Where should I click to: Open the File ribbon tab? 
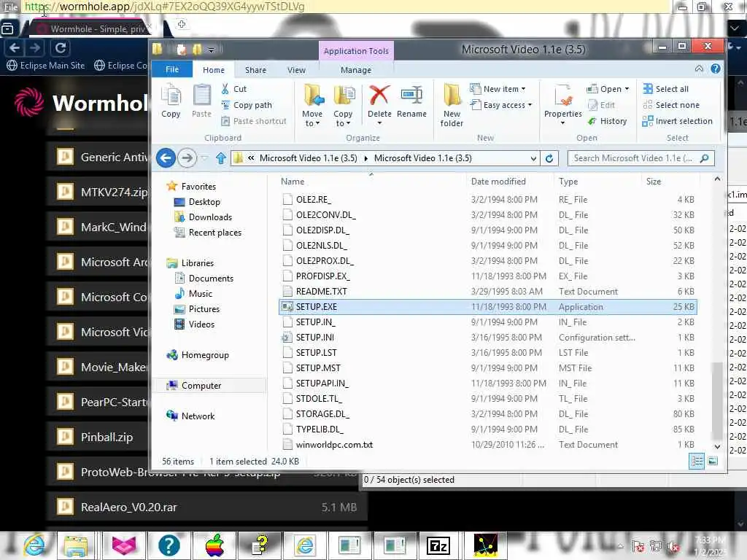[x=172, y=69]
